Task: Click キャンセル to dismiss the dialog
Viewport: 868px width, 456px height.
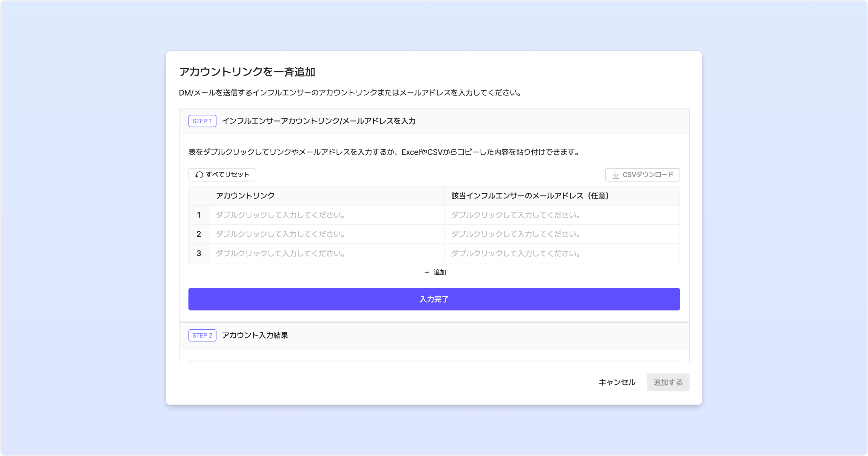Action: pos(617,382)
